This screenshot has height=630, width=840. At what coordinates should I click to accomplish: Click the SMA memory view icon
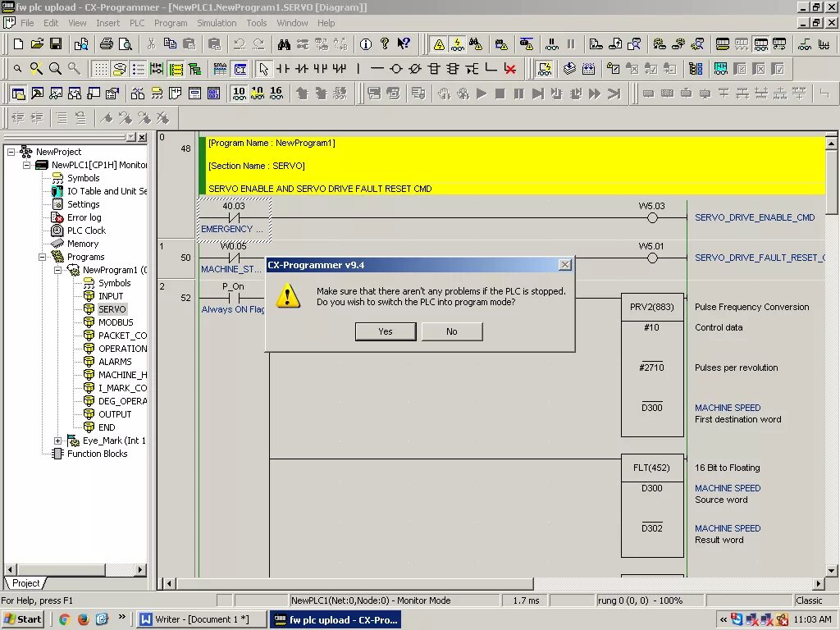coord(220,69)
